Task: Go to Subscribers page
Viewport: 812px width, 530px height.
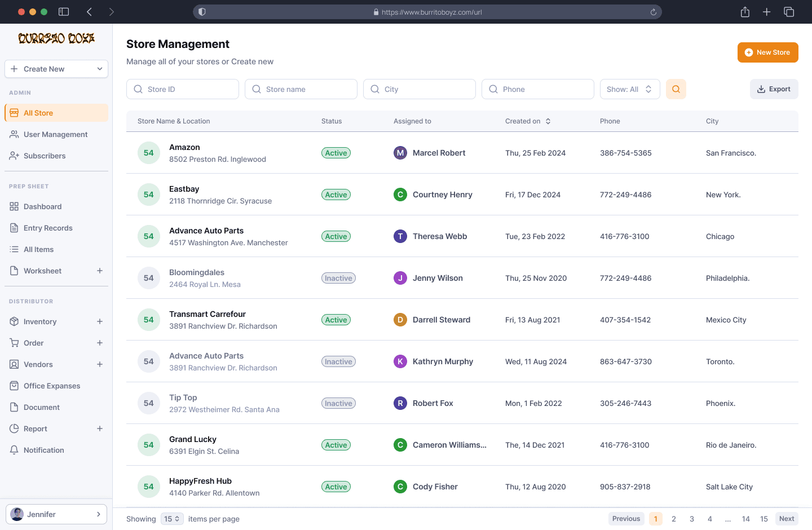Action: click(56, 156)
